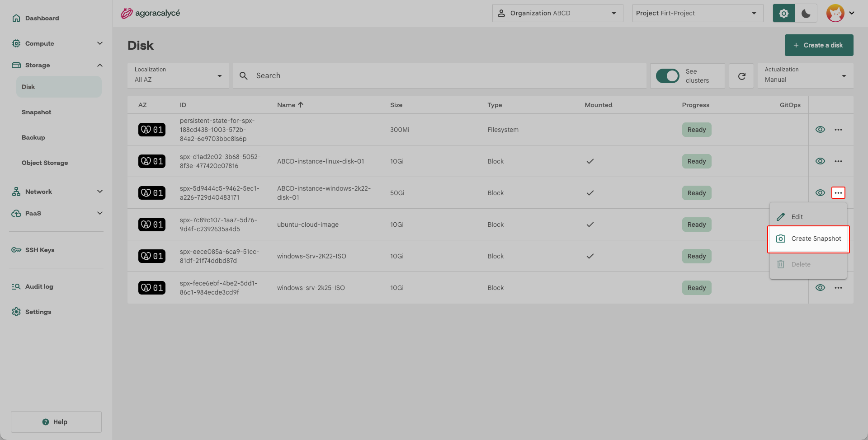Open the settings gear in top bar
The height and width of the screenshot is (440, 868).
(784, 13)
